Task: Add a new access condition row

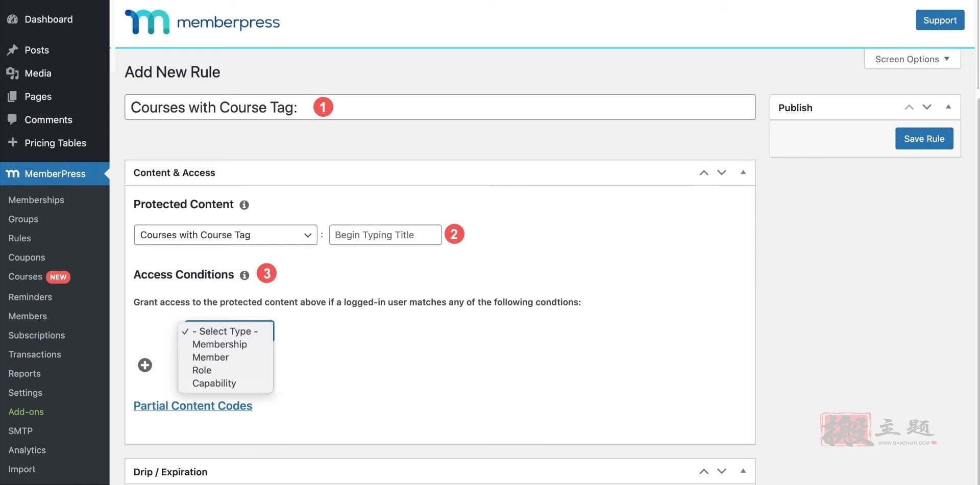Action: click(x=145, y=365)
